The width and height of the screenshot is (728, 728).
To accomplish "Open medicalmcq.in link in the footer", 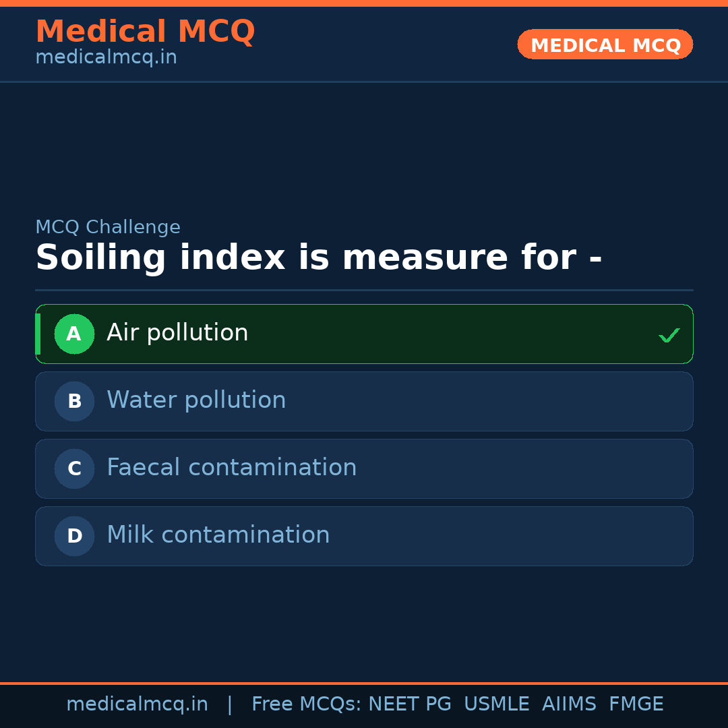I will pyautogui.click(x=137, y=704).
